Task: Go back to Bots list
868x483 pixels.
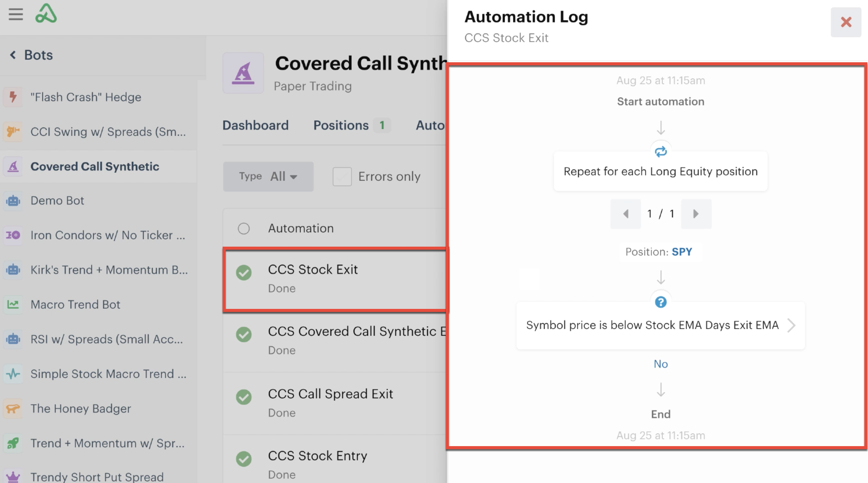Action: coord(31,55)
